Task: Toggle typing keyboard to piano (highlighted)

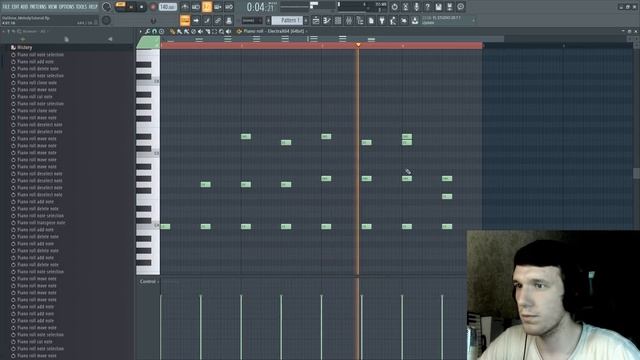Action: 185,20
